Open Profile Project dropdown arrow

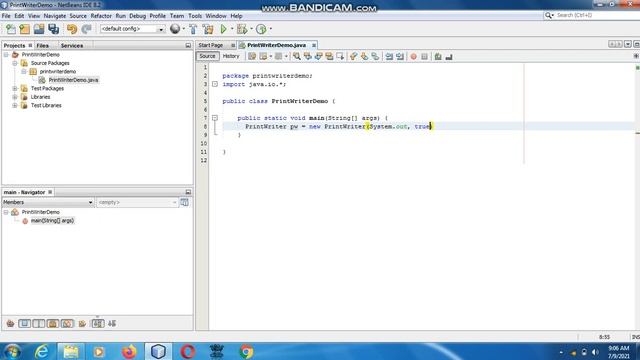click(270, 29)
